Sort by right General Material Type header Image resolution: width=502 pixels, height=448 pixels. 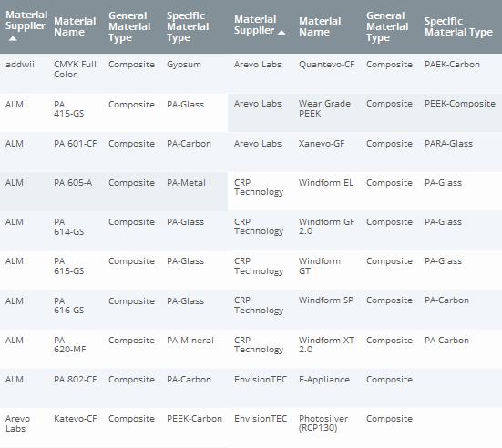pyautogui.click(x=387, y=26)
